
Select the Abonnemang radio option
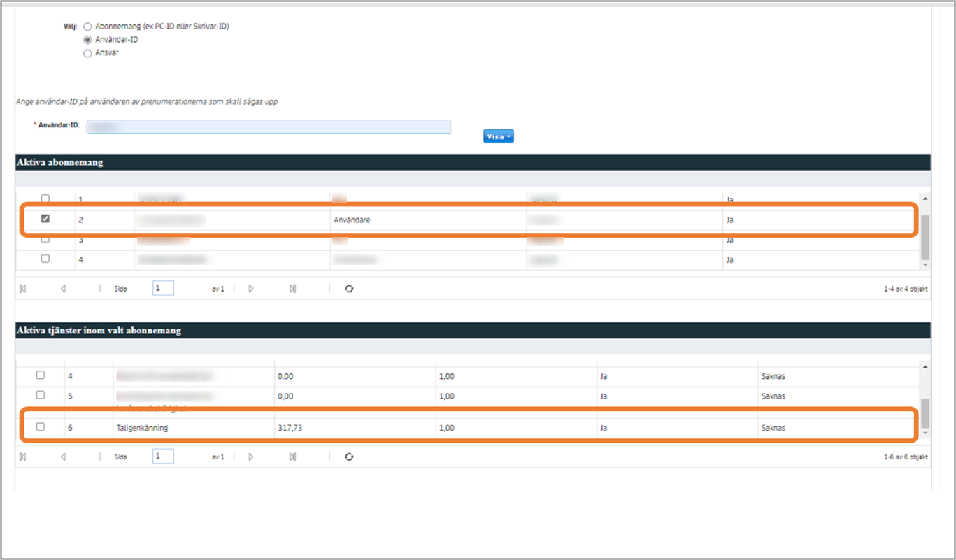coord(87,27)
